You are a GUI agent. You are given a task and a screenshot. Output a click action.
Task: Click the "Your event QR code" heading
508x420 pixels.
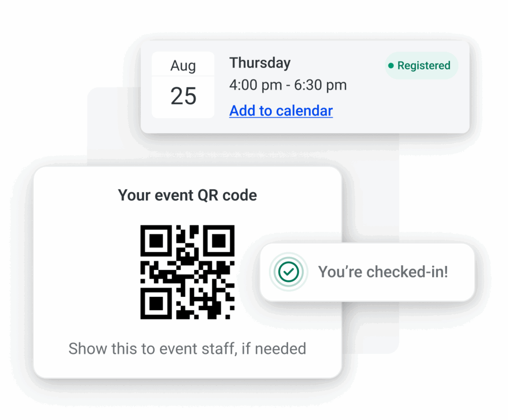point(188,195)
